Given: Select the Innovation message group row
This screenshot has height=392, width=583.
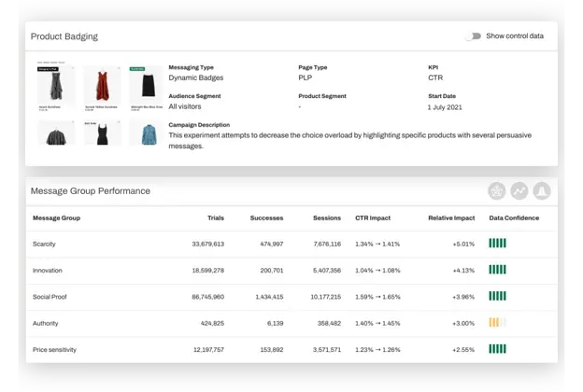Looking at the screenshot, I should 291,271.
